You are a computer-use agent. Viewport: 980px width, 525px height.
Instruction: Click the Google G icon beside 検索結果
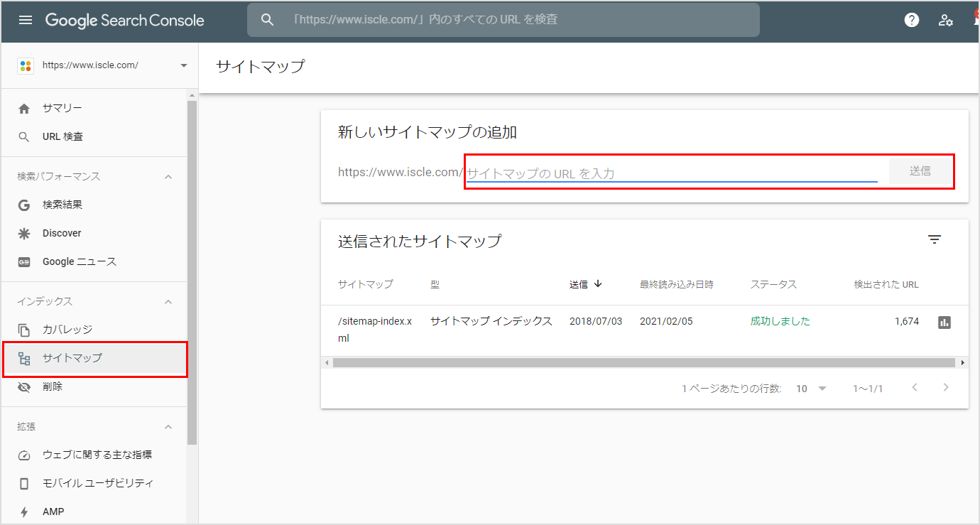(24, 205)
